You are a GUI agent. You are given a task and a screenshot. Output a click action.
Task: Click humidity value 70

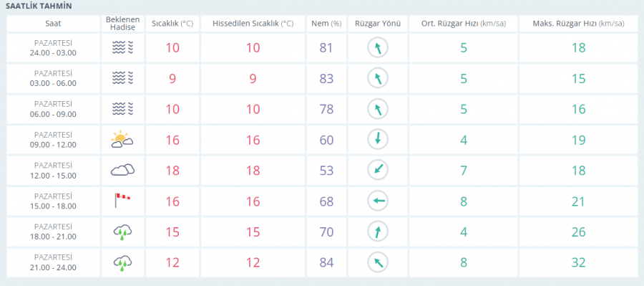tap(326, 232)
